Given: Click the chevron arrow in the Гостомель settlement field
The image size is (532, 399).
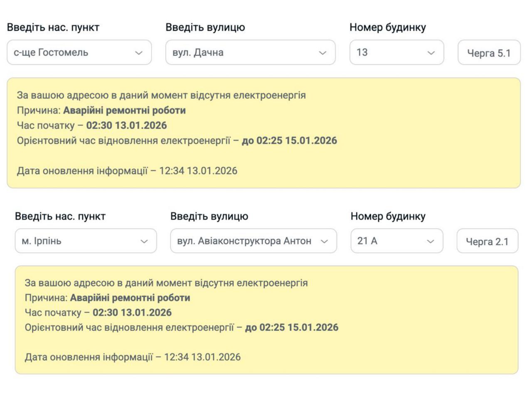Looking at the screenshot, I should pyautogui.click(x=139, y=53).
